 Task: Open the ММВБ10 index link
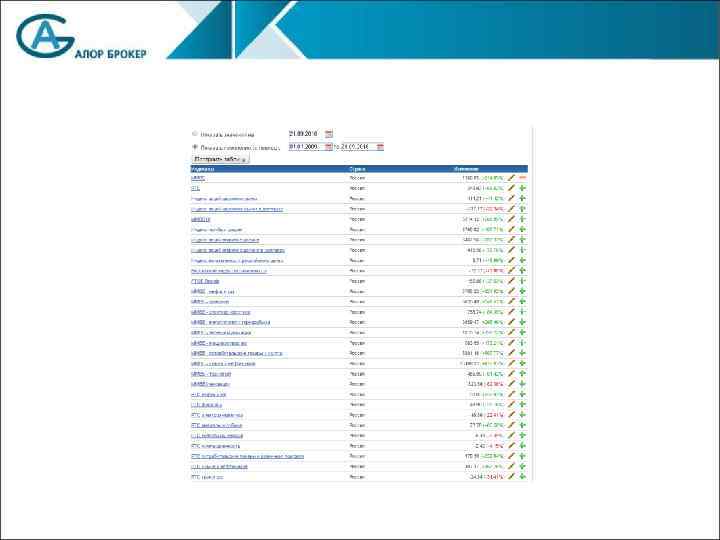pos(201,219)
